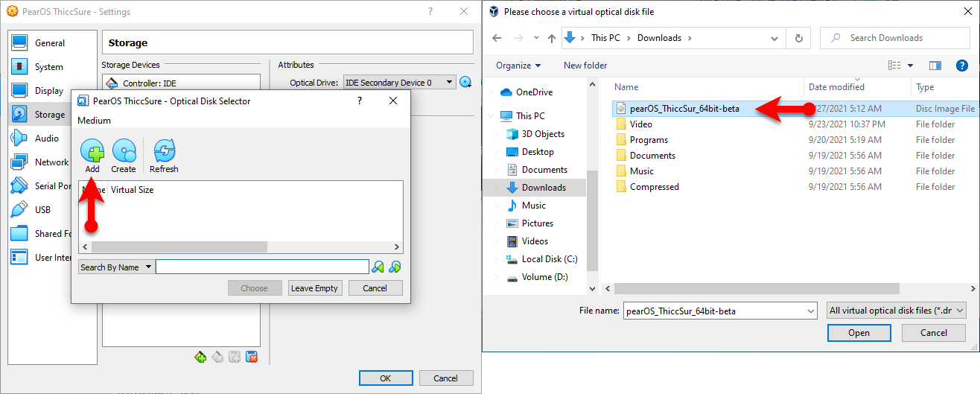Add a new storage controller
Viewport: 980px width, 394px height.
pos(200,358)
